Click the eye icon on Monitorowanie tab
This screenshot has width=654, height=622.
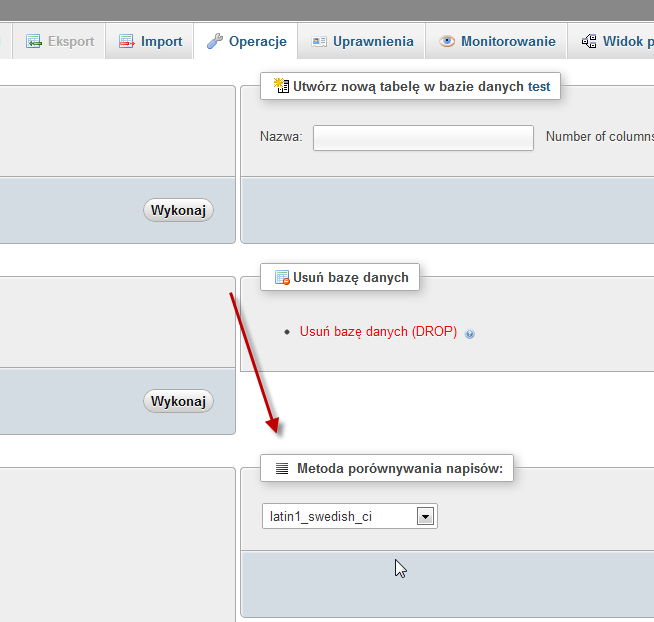coord(447,42)
